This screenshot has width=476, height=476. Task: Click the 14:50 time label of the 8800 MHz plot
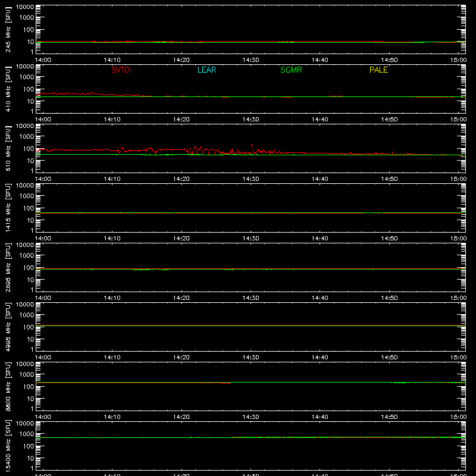[389, 417]
